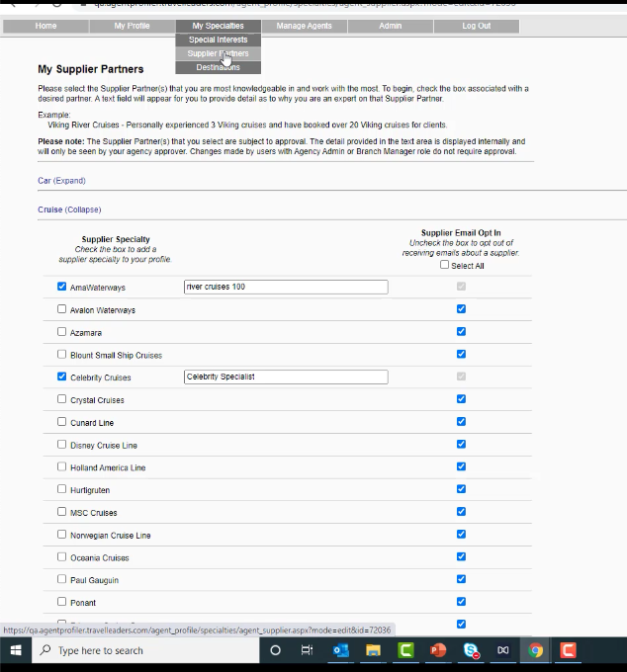Select Special Interests from the dropdown

[x=218, y=40]
